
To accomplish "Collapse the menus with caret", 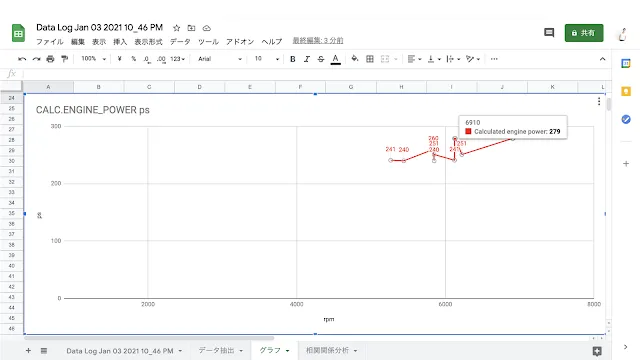I will [602, 59].
